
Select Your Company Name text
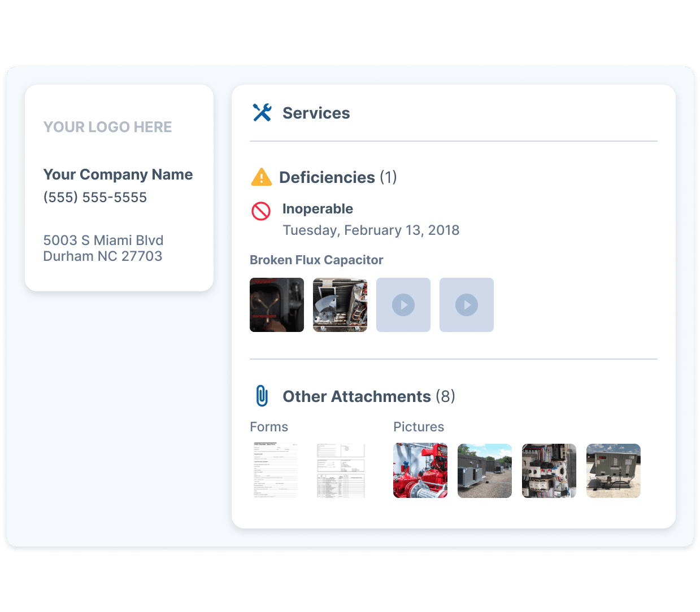118,174
